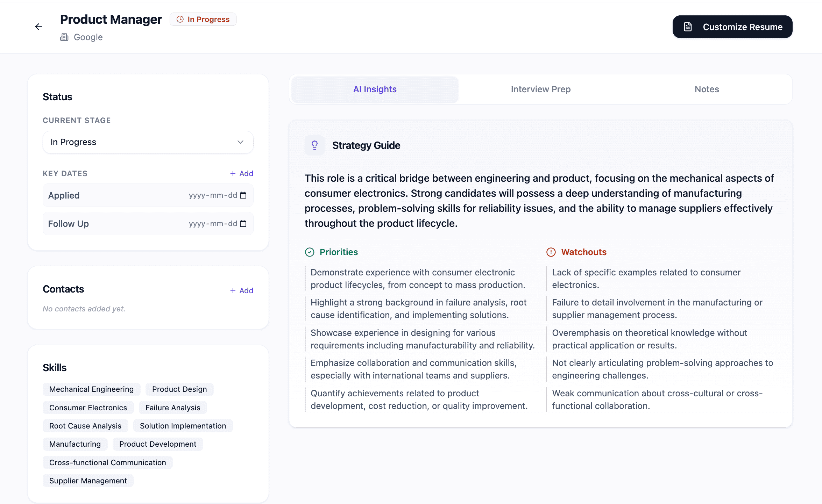Image resolution: width=822 pixels, height=504 pixels.
Task: Open the Applied date calendar picker icon
Action: click(243, 195)
